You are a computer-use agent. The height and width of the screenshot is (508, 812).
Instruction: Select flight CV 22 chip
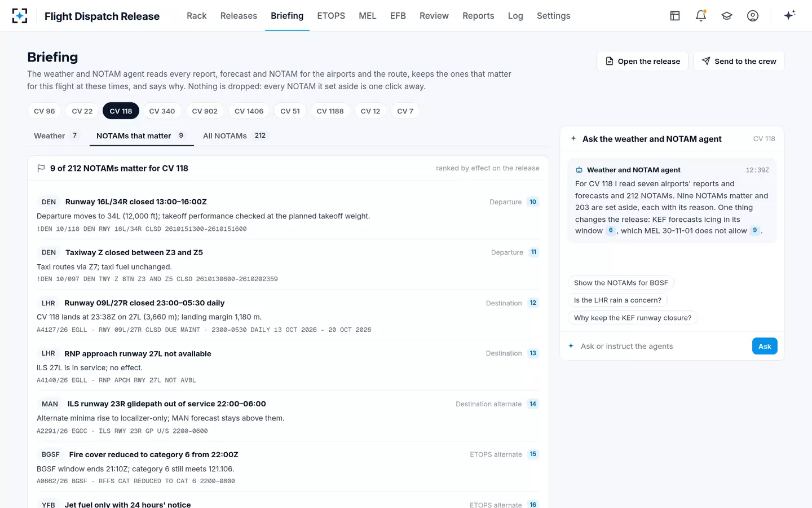[x=82, y=111]
